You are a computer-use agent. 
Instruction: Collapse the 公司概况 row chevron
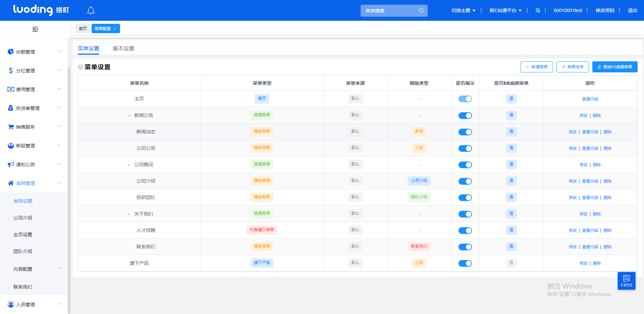coord(129,165)
